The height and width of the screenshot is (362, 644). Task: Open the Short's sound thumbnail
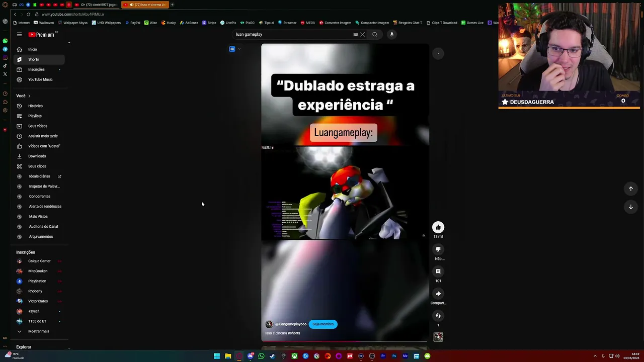click(x=438, y=337)
